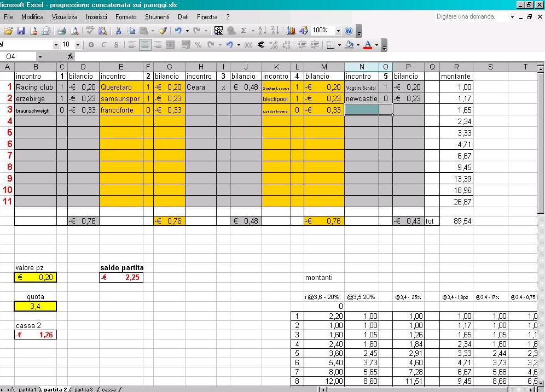
Task: Click the Undo arrow in standard toolbar
Action: point(178,31)
